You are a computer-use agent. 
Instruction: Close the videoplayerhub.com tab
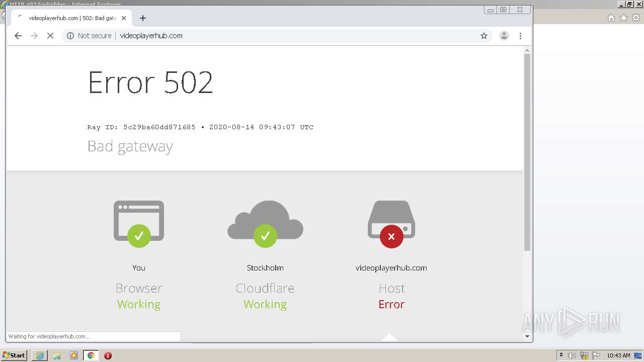point(124,18)
